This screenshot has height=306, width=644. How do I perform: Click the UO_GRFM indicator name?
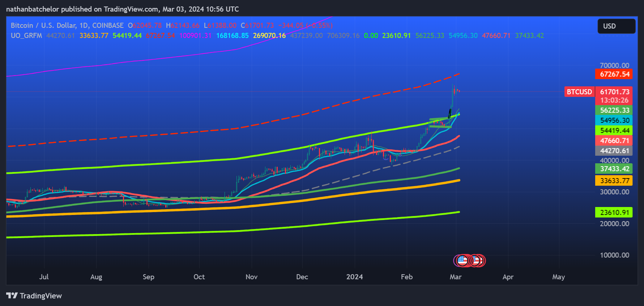pyautogui.click(x=26, y=35)
